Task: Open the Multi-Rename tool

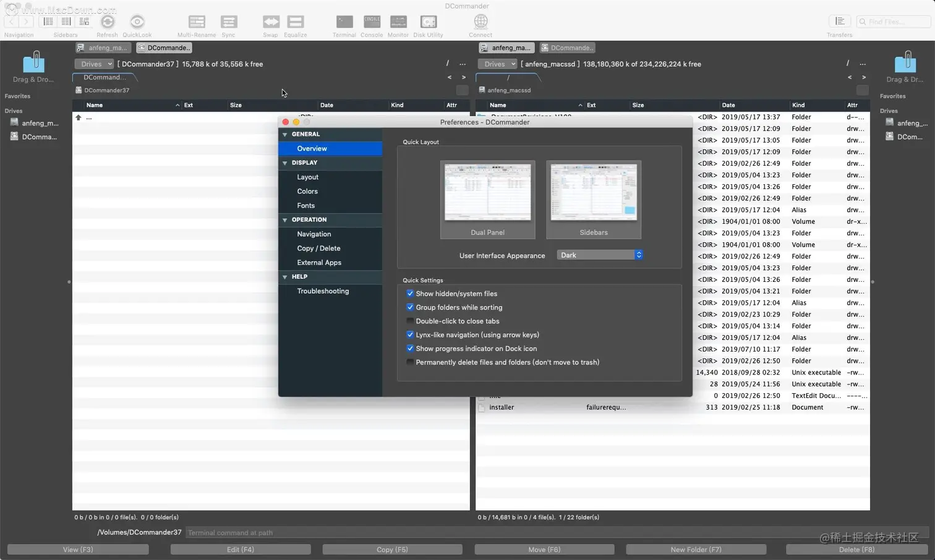Action: pyautogui.click(x=197, y=22)
